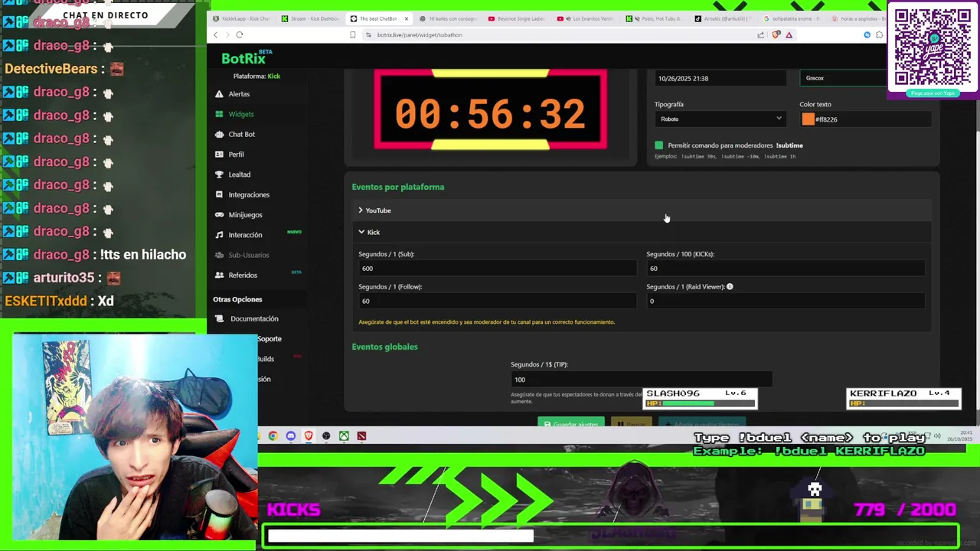Click the Brave rewards triangle icon
980x551 pixels.
[x=789, y=34]
